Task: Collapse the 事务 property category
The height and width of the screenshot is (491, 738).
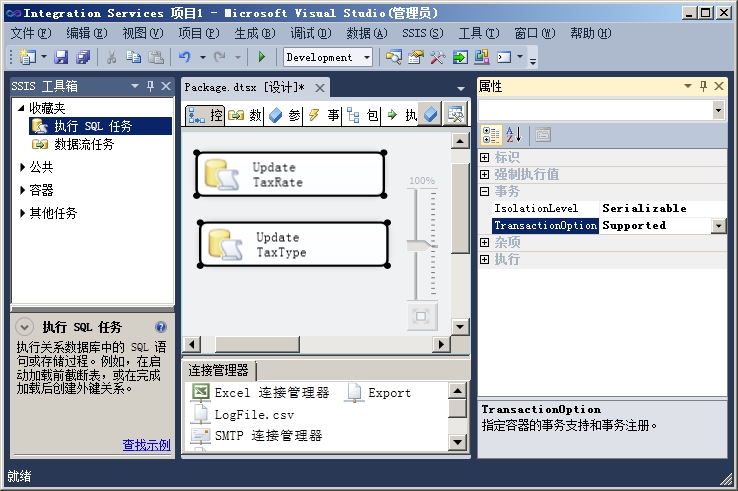Action: click(484, 191)
